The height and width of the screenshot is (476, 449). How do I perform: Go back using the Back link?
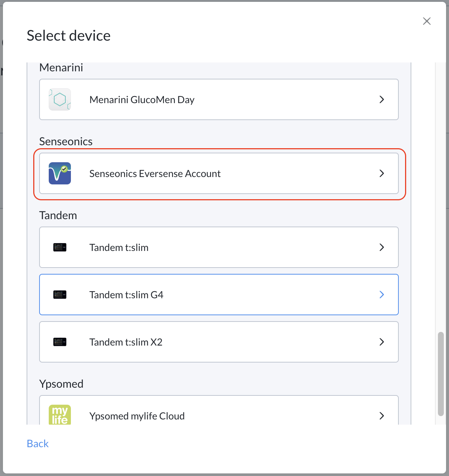[38, 443]
